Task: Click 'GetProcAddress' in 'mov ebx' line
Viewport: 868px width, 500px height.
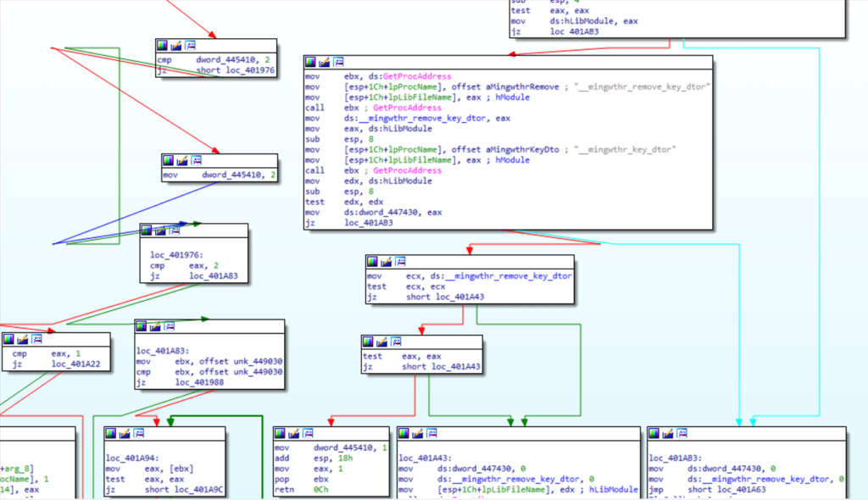Action: pos(417,76)
